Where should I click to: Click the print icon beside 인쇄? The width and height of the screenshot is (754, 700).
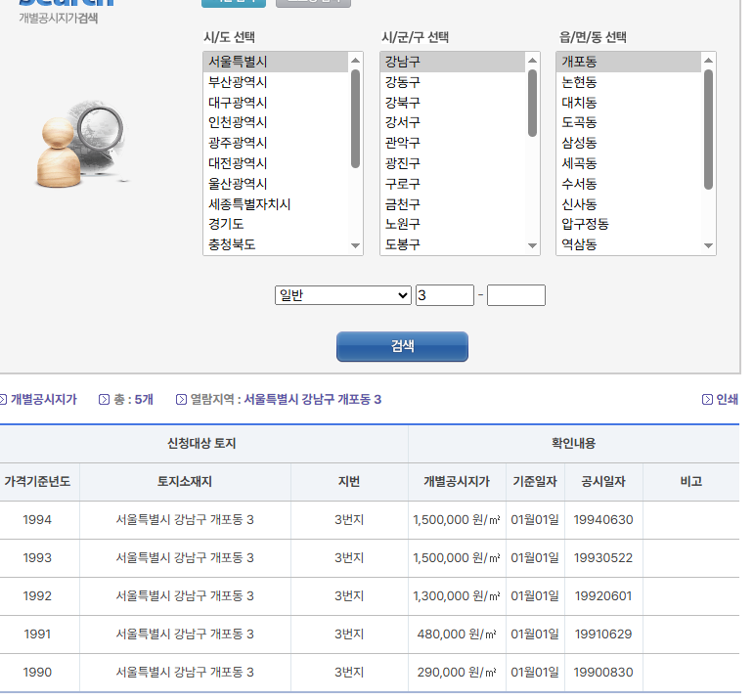[708, 399]
